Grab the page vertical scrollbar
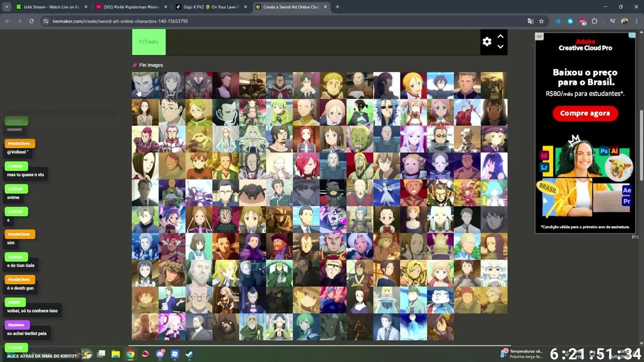Viewport: 644px width, 362px height. pyautogui.click(x=641, y=146)
